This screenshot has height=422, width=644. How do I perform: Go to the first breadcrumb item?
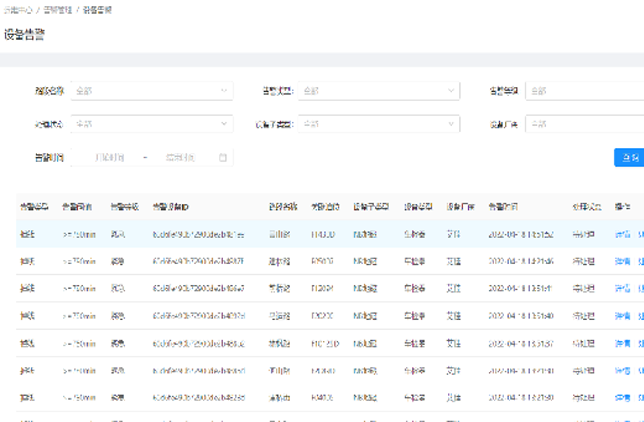pyautogui.click(x=18, y=9)
